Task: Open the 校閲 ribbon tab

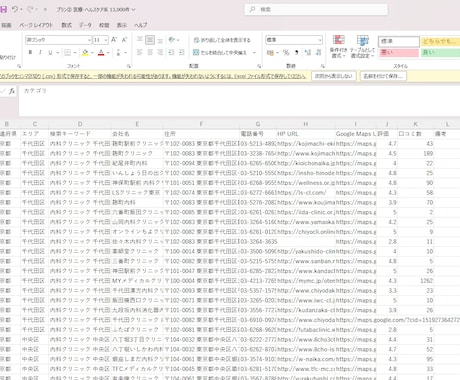Action: point(104,25)
